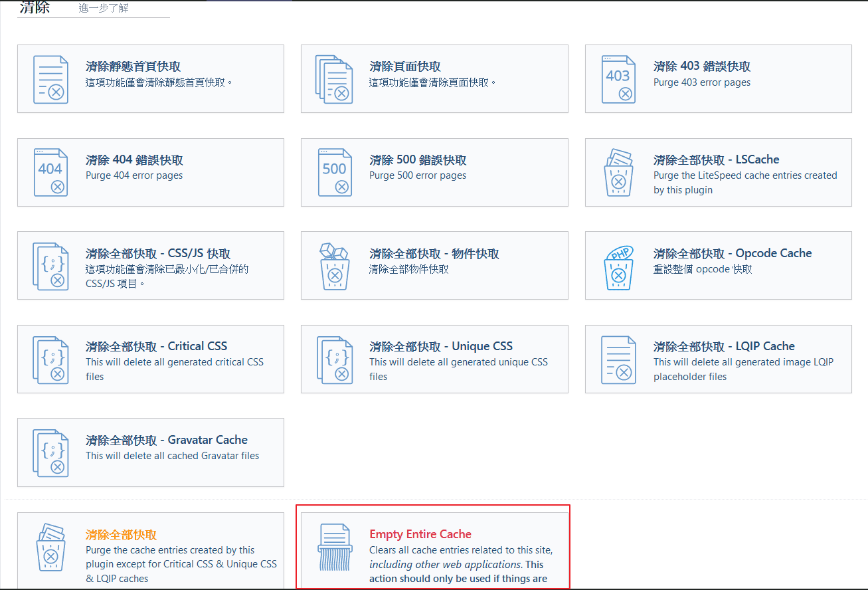Click the paper shredder Empty Cache icon
Screen dimensions: 868x590
click(x=334, y=547)
